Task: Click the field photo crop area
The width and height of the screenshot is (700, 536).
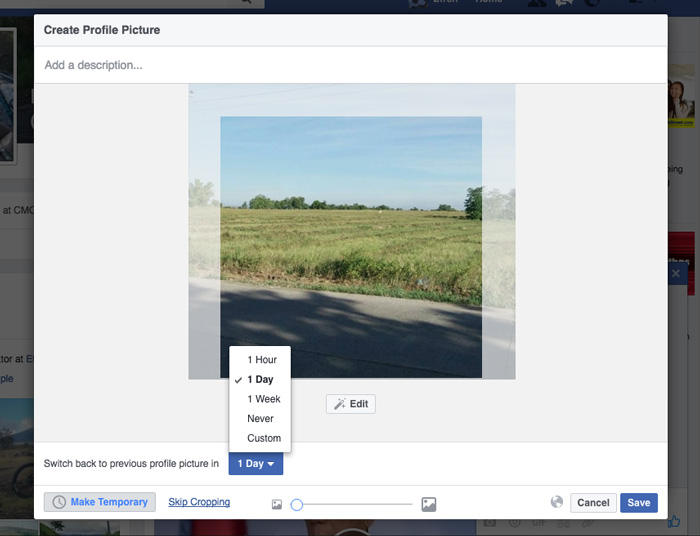Action: [351, 247]
